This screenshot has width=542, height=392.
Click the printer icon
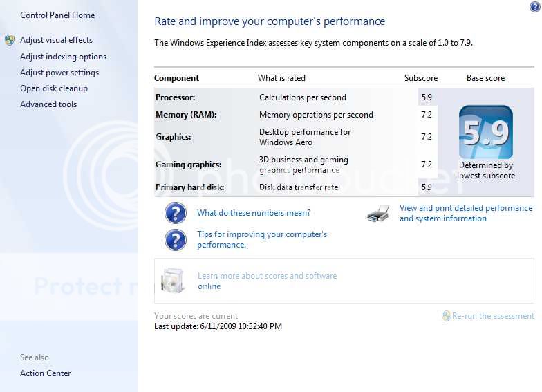click(x=378, y=214)
